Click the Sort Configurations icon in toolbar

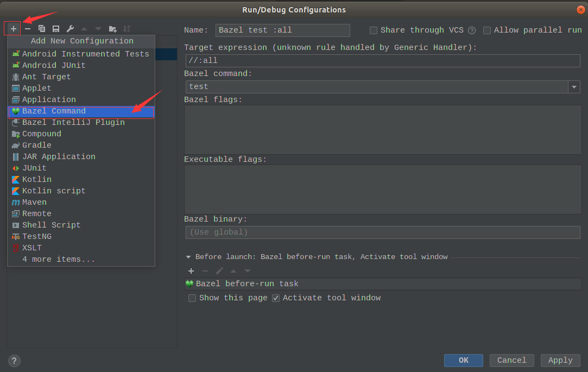(127, 28)
